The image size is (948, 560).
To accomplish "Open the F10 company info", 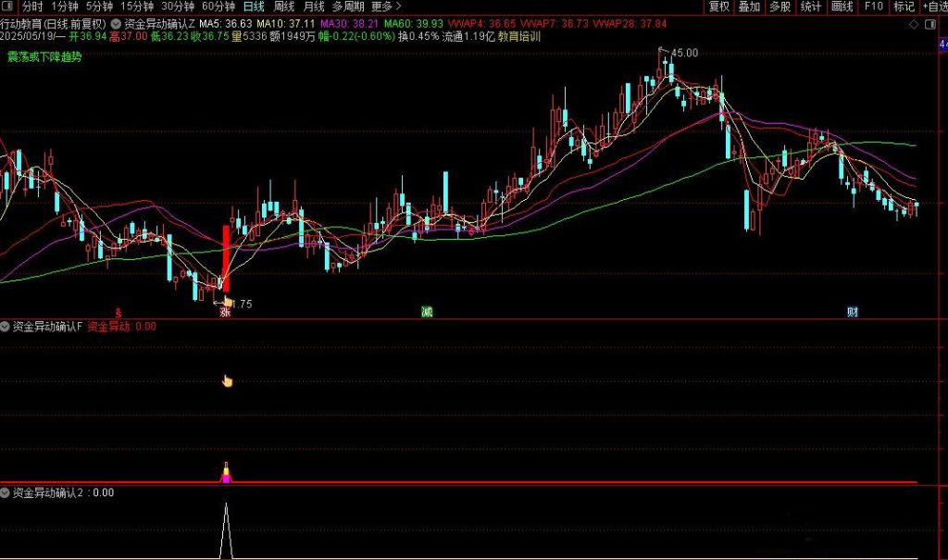I will pyautogui.click(x=872, y=6).
